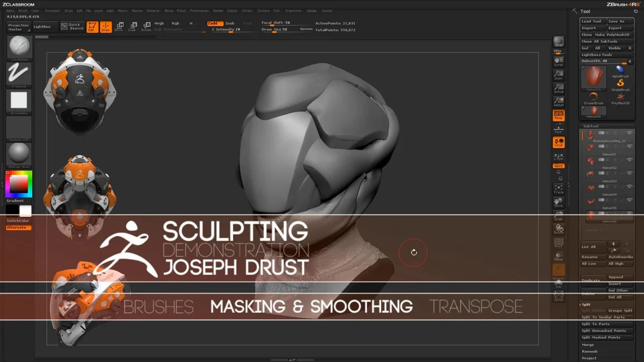Open the BrushAlpha selector
Image resolution: width=644 pixels, height=362 pixels.
(19, 101)
